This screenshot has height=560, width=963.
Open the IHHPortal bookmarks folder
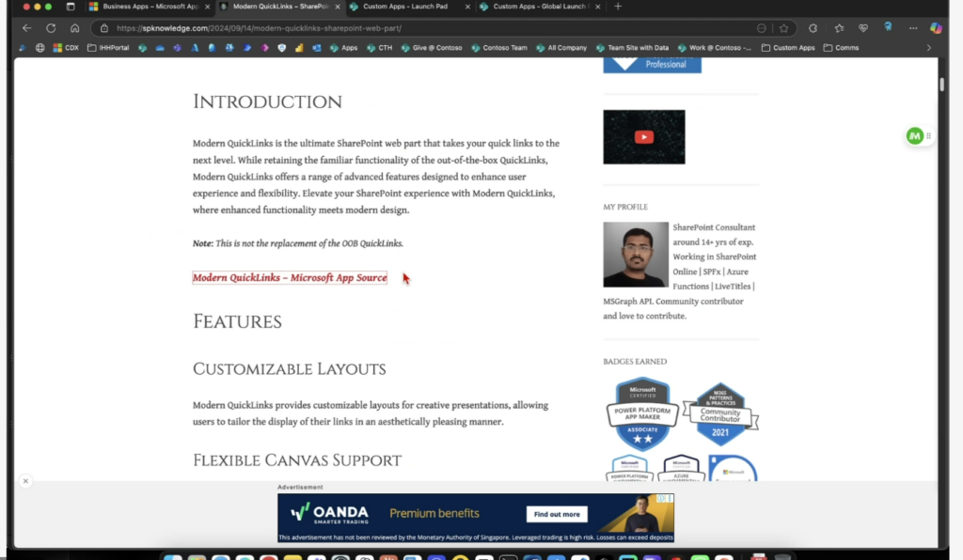tap(109, 48)
